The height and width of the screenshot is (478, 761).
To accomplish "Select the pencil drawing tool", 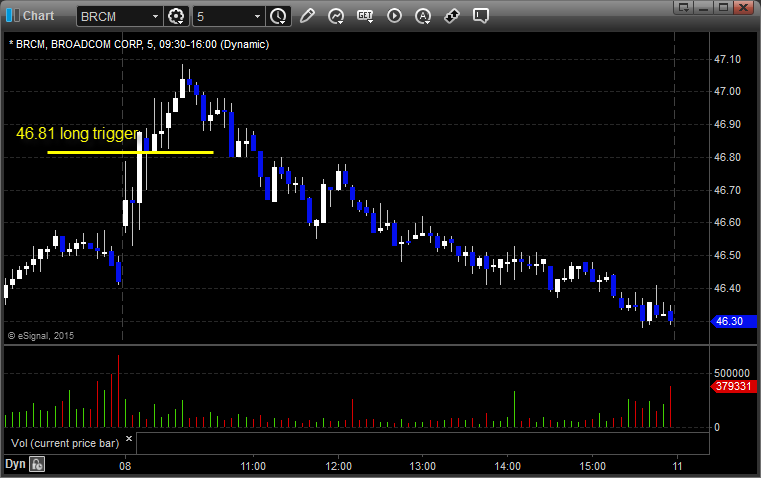I will click(x=307, y=16).
